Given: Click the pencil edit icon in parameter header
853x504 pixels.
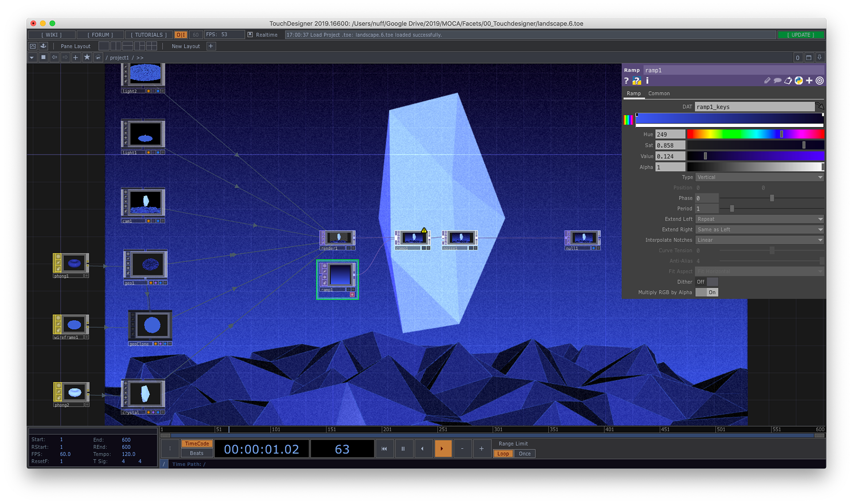Looking at the screenshot, I should pyautogui.click(x=767, y=81).
